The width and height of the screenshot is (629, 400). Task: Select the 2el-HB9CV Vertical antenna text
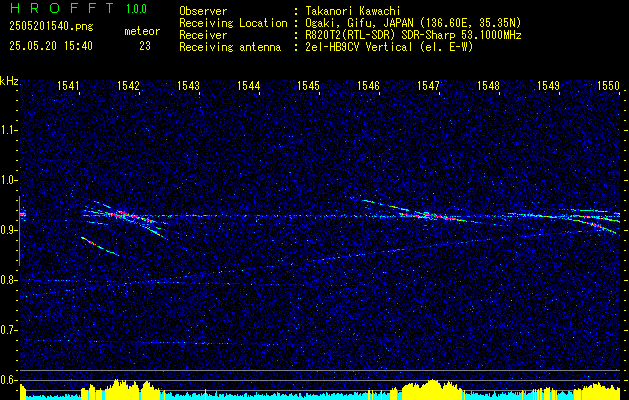coord(389,47)
